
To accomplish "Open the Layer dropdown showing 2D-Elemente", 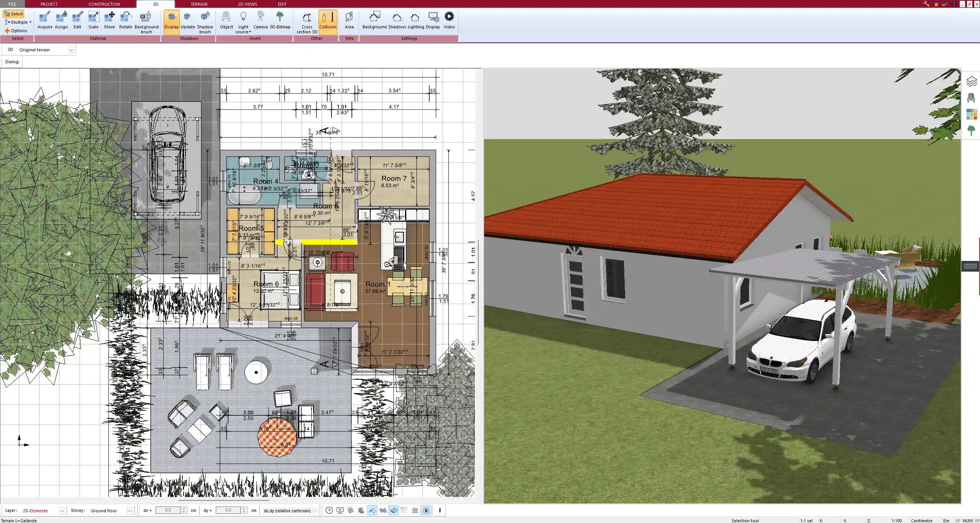I will point(61,510).
